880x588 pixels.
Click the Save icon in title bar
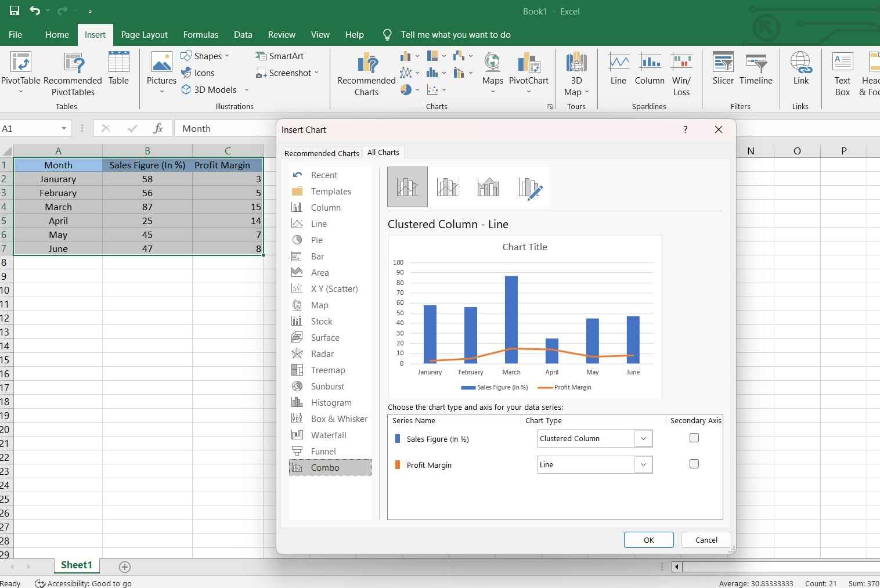(x=15, y=10)
